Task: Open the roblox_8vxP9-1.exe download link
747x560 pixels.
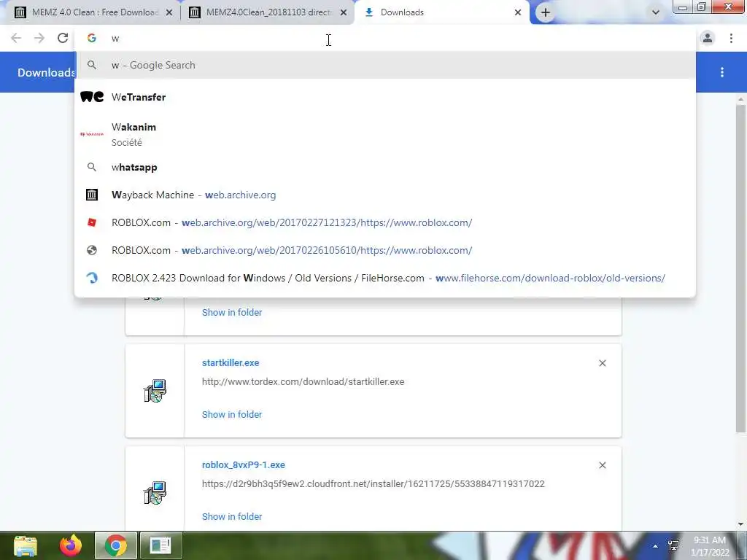Action: pyautogui.click(x=244, y=464)
